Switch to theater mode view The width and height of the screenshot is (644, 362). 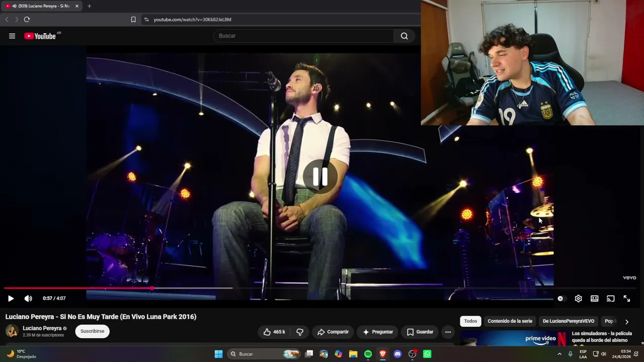(x=595, y=299)
